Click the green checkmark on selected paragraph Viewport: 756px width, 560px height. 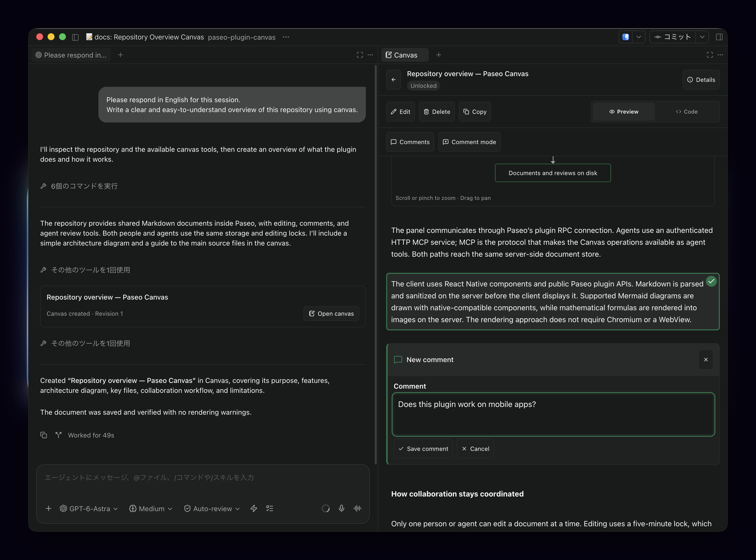[x=711, y=281]
